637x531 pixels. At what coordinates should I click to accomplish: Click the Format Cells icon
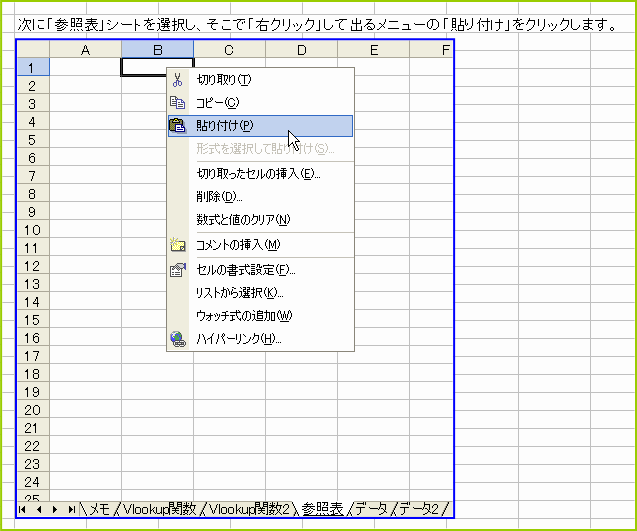pyautogui.click(x=178, y=270)
